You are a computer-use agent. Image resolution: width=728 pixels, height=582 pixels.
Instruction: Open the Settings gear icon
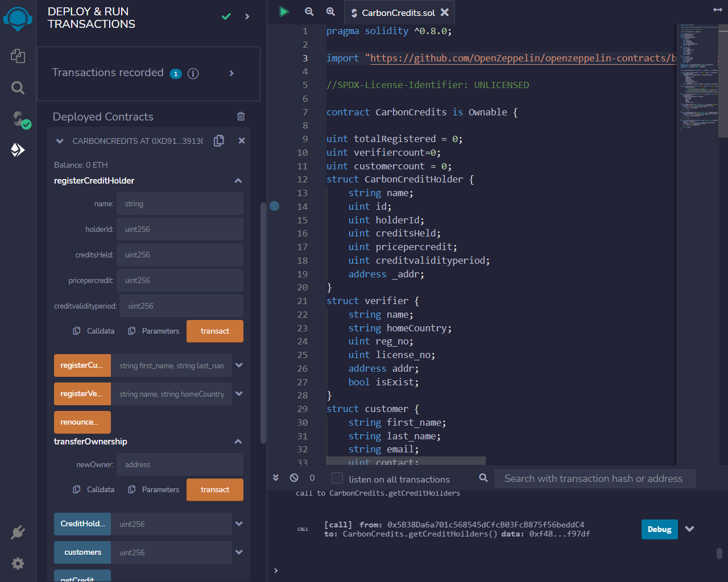point(18,563)
